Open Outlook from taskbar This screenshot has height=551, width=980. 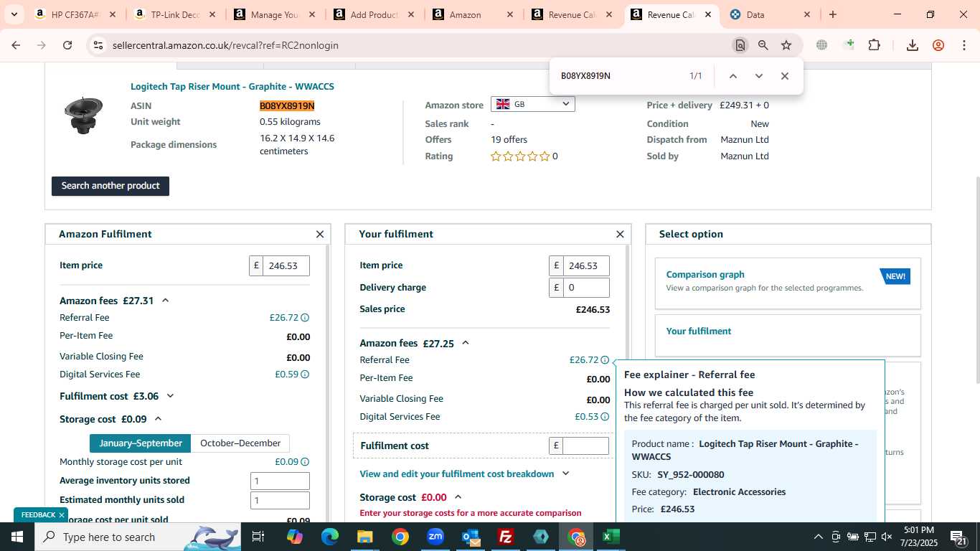(x=471, y=537)
